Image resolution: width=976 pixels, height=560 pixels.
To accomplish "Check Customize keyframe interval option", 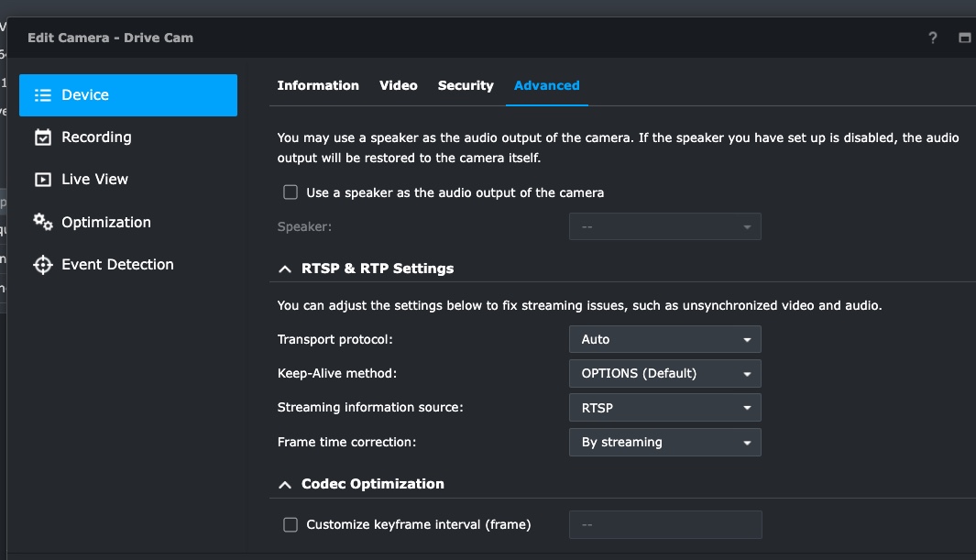I will [291, 525].
